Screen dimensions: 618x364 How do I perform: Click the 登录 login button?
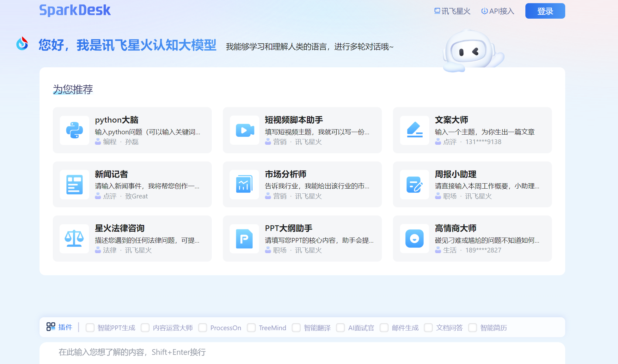[x=545, y=11]
